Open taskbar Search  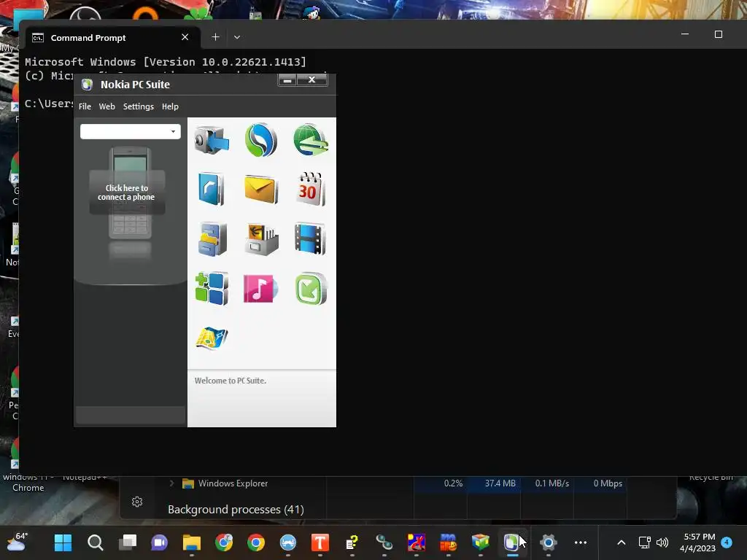pos(96,542)
